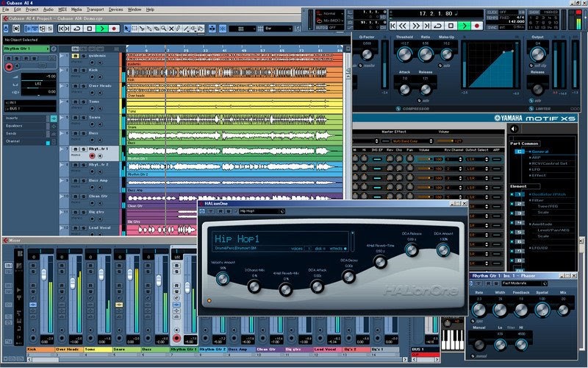Image resolution: width=588 pixels, height=368 pixels.
Task: Click the Threshold knob in Compressor
Action: (404, 54)
